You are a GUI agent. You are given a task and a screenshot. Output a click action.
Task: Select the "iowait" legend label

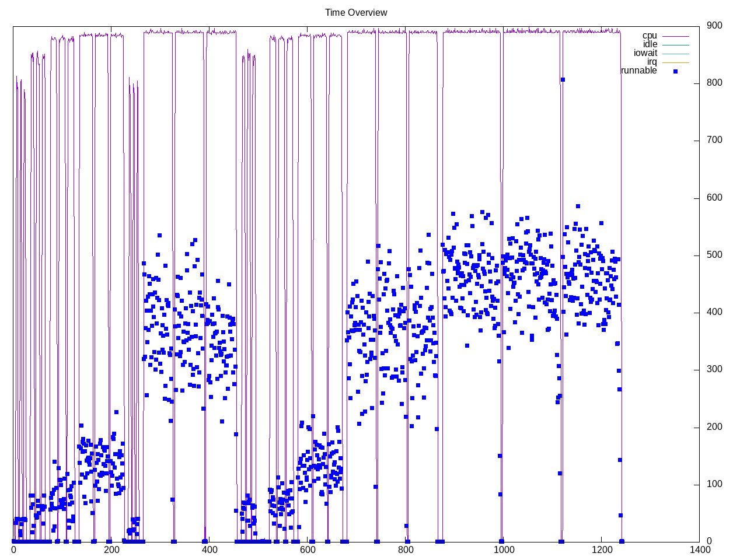click(645, 53)
